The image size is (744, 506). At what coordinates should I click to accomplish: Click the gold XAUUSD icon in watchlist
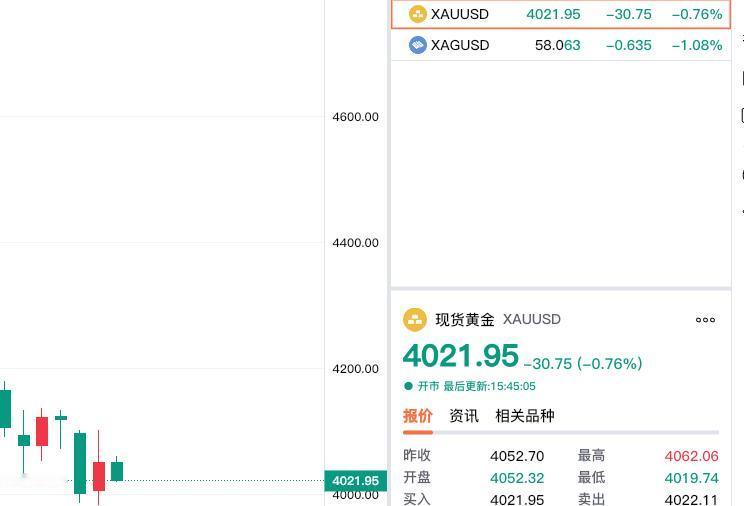pos(418,14)
